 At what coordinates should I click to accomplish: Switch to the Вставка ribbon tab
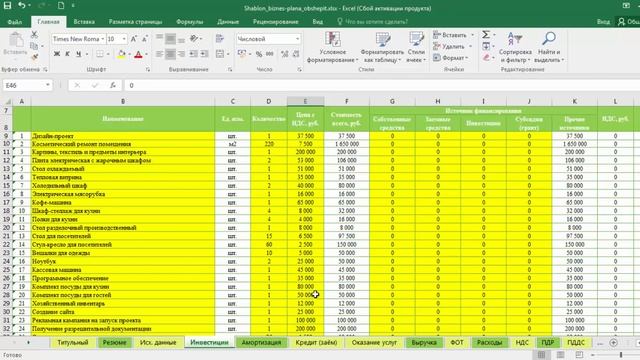[x=84, y=22]
